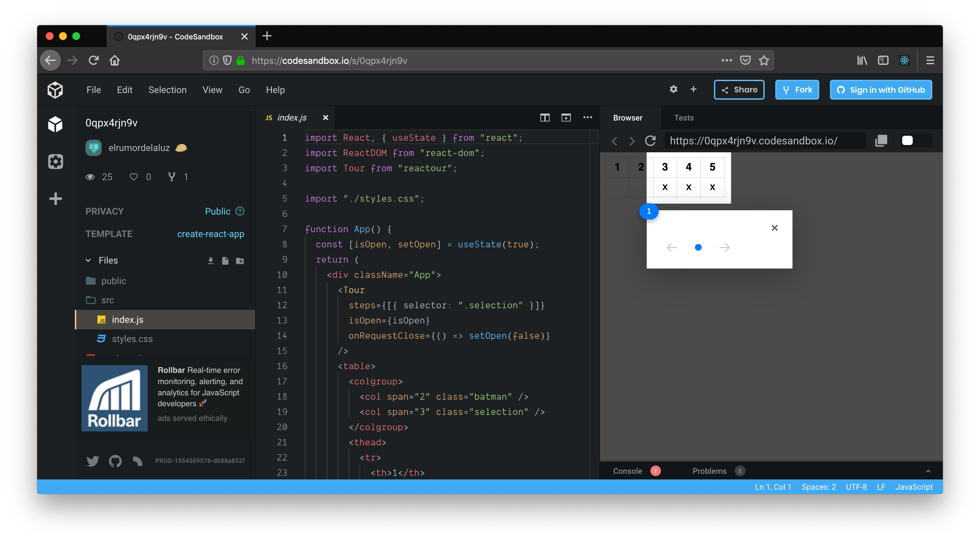Image resolution: width=980 pixels, height=543 pixels.
Task: Open the create-react-app template link
Action: (x=210, y=234)
